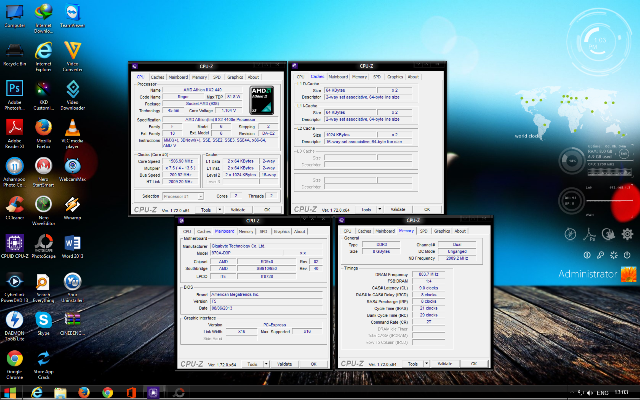Expand Tools dropdown arrow in Mainboard window

tap(266, 364)
